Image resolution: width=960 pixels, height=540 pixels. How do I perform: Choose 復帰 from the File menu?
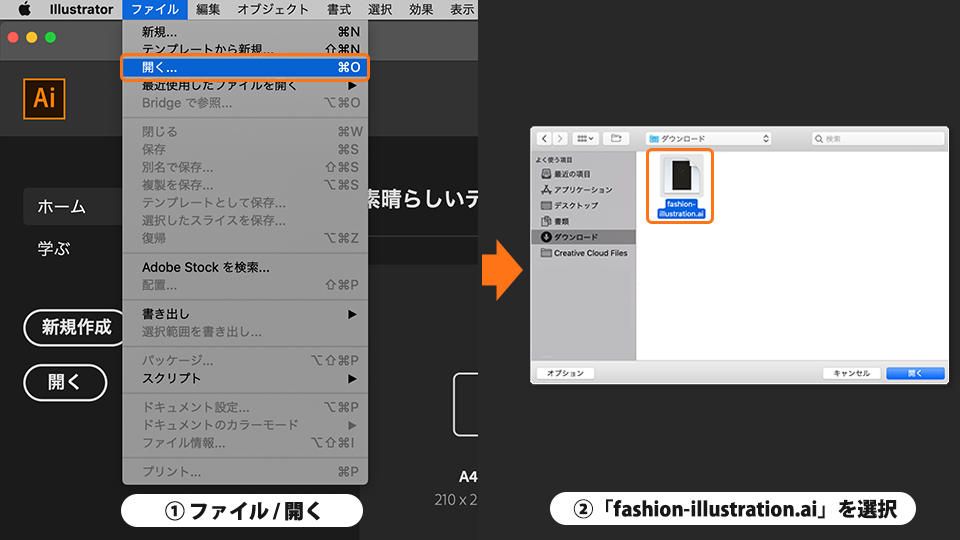245,238
